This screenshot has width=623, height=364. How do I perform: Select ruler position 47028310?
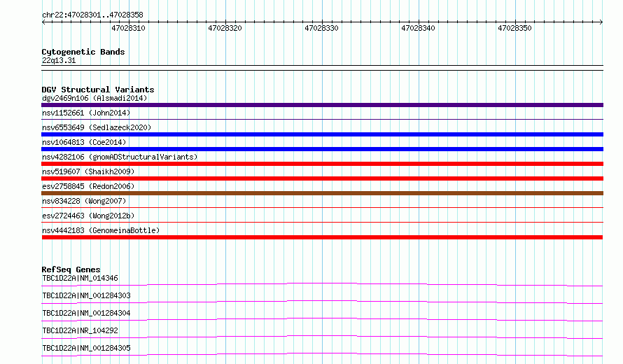click(x=128, y=28)
